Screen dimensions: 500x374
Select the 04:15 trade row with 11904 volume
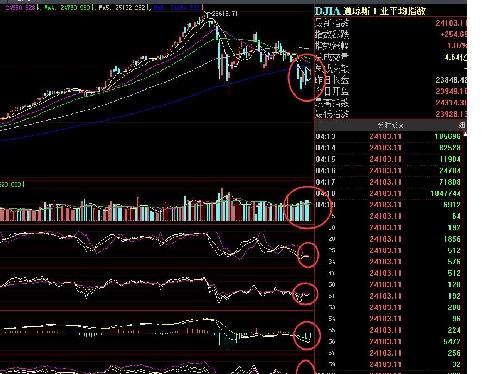click(388, 159)
